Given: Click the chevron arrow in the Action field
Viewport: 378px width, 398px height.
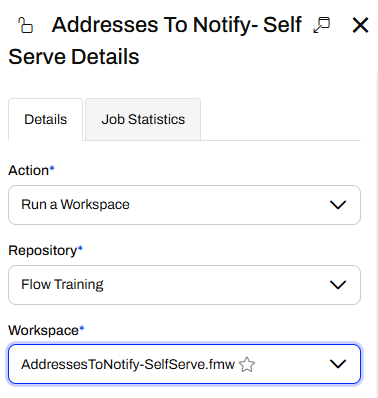Looking at the screenshot, I should [x=338, y=205].
